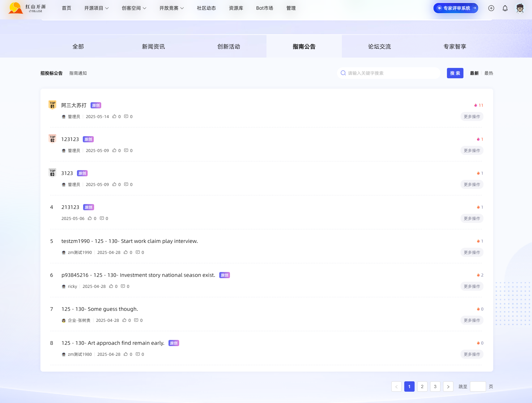Click the TOP 03 rank badge
The width and height of the screenshot is (532, 403).
coord(52,173)
